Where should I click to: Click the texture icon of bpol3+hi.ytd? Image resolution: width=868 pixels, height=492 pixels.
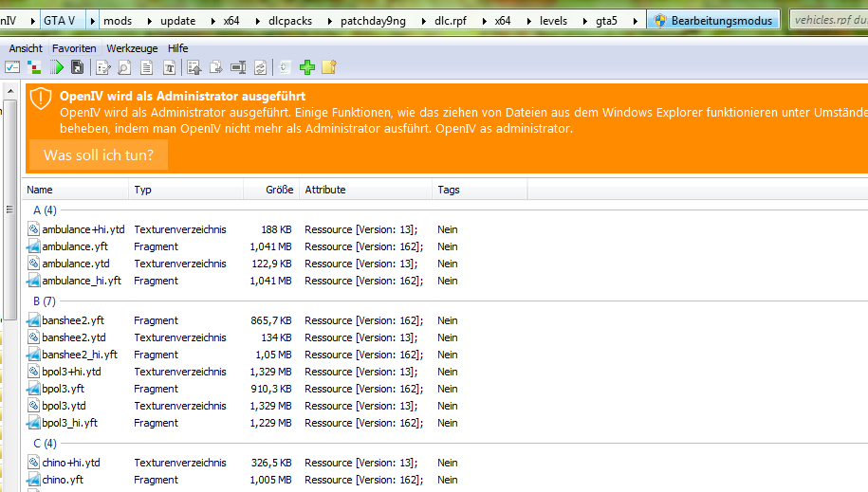(x=34, y=372)
